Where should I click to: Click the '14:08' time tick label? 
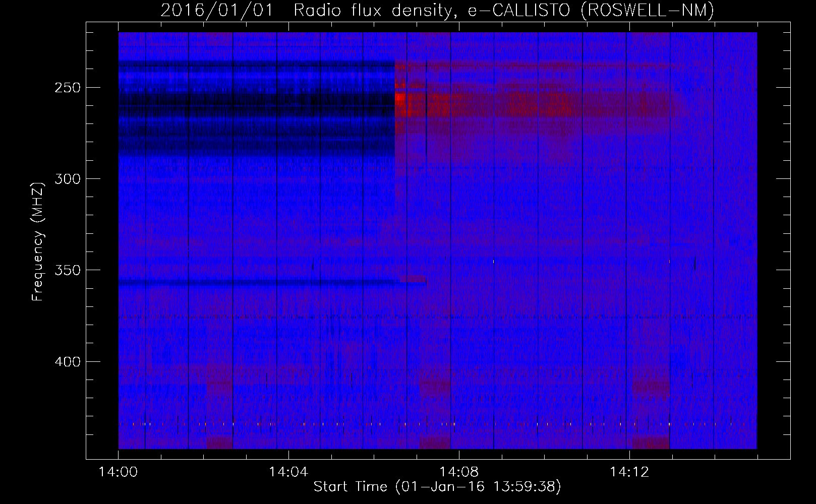pos(459,472)
